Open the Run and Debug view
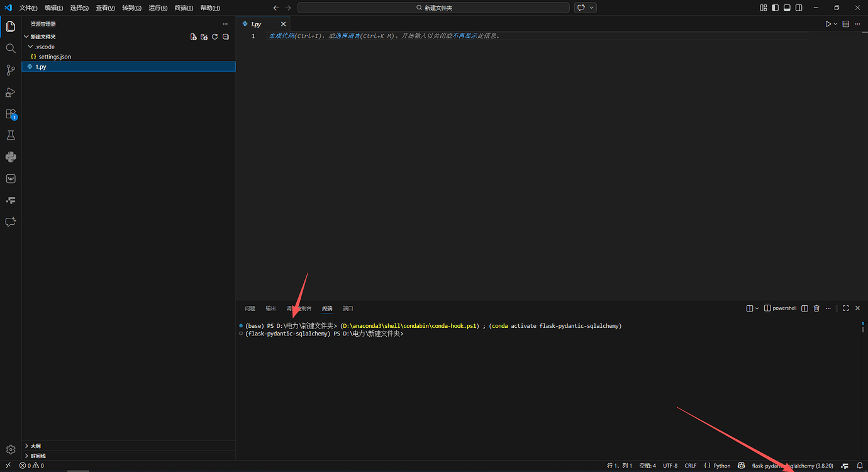This screenshot has height=472, width=868. click(x=11, y=92)
